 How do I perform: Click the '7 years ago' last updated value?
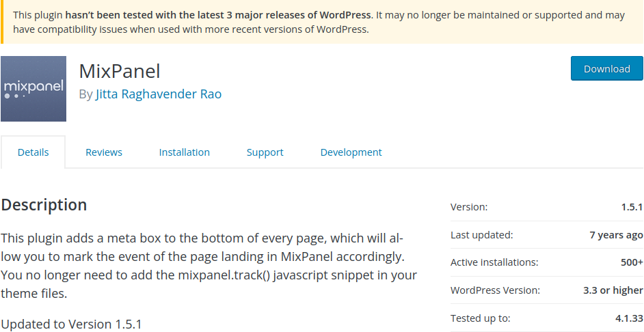[616, 235]
